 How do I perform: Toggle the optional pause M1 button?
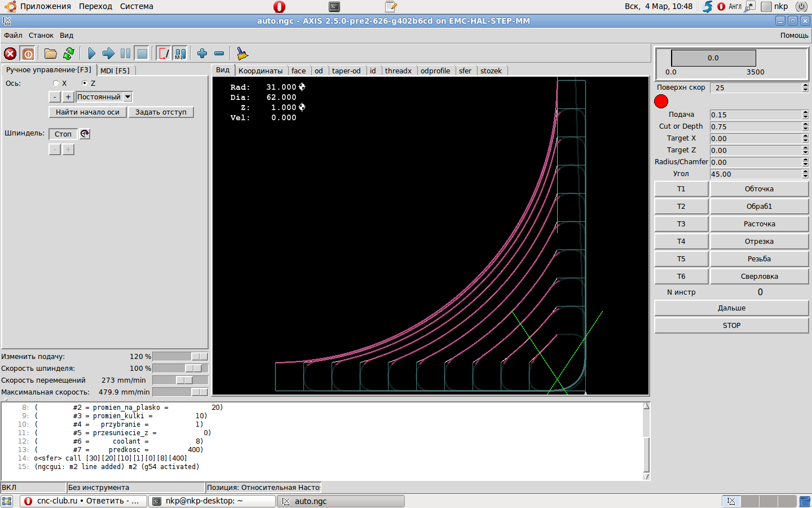click(x=180, y=54)
